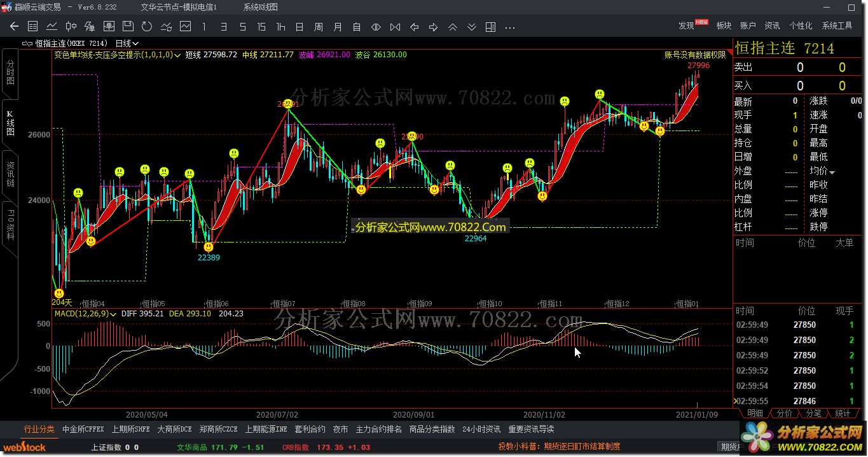Open the 资讯 menu
This screenshot has height=457, width=868.
pyautogui.click(x=772, y=26)
